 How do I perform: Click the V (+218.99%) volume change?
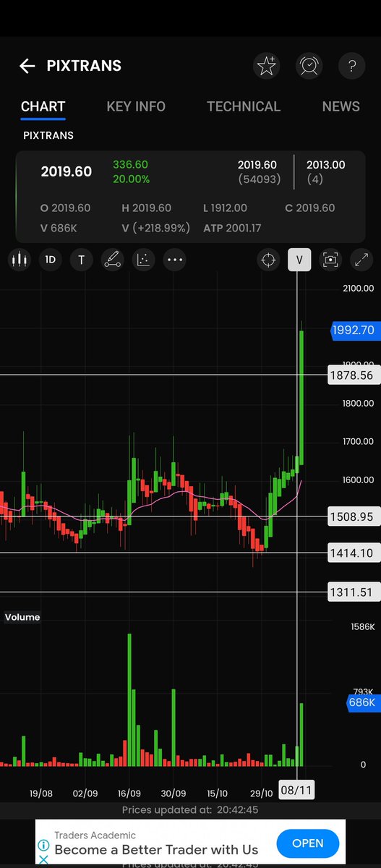[x=155, y=228]
